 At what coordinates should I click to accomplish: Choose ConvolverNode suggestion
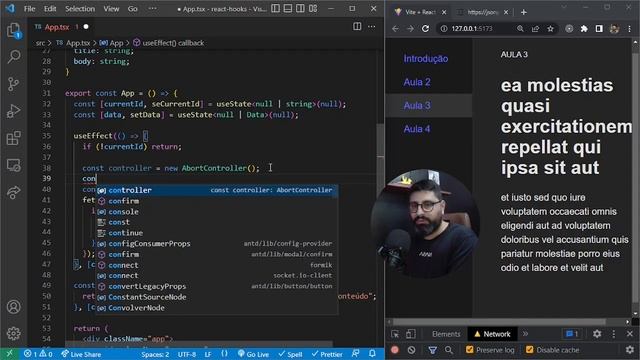(217, 308)
